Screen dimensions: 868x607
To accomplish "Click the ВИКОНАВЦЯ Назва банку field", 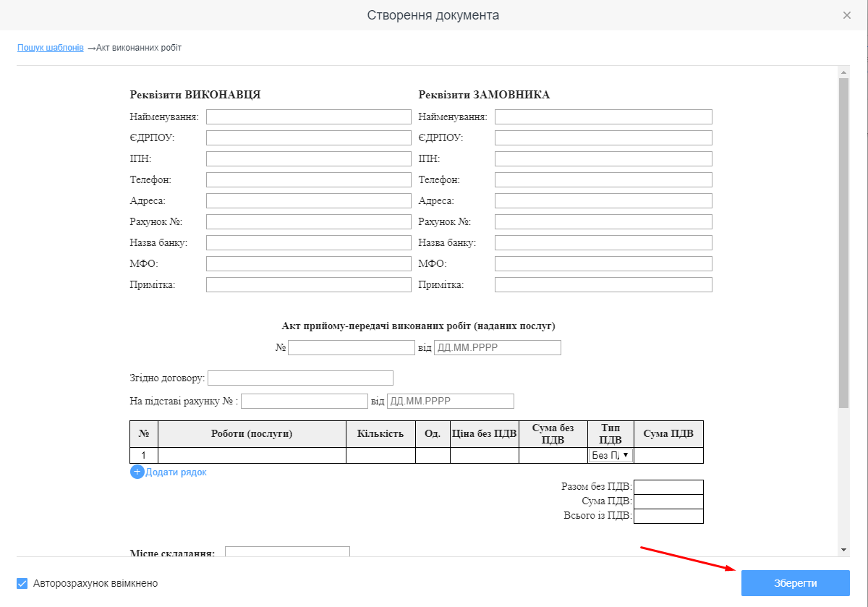I will [309, 243].
